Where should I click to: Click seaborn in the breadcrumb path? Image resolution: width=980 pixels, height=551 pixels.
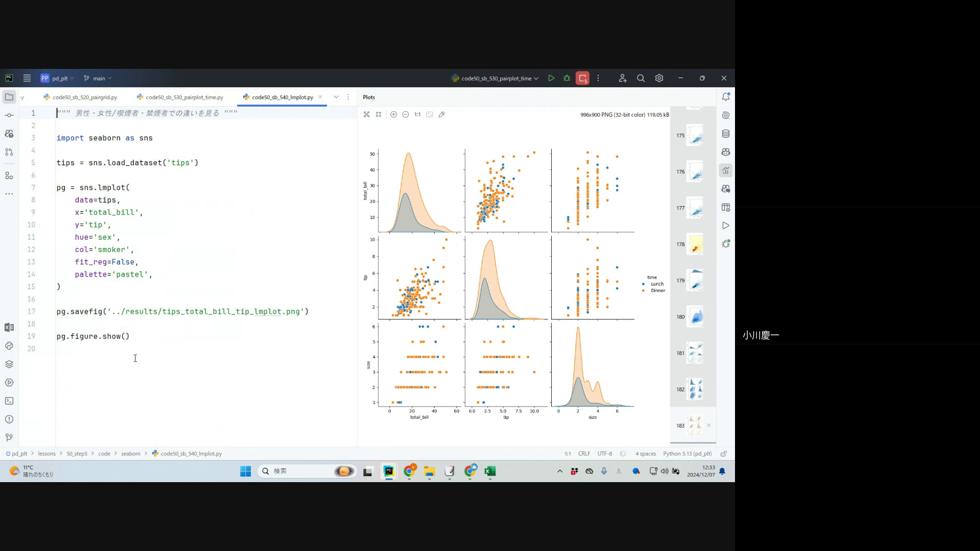click(131, 454)
